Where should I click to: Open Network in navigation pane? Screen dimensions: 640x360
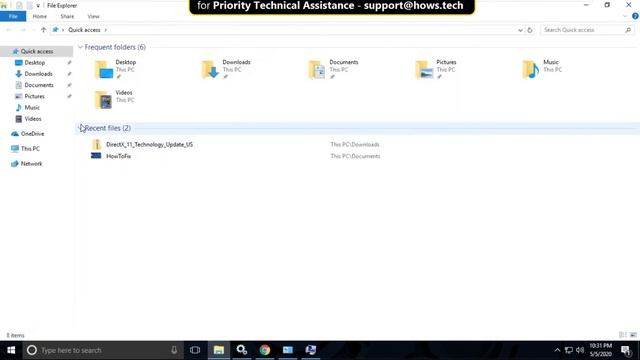tap(31, 164)
